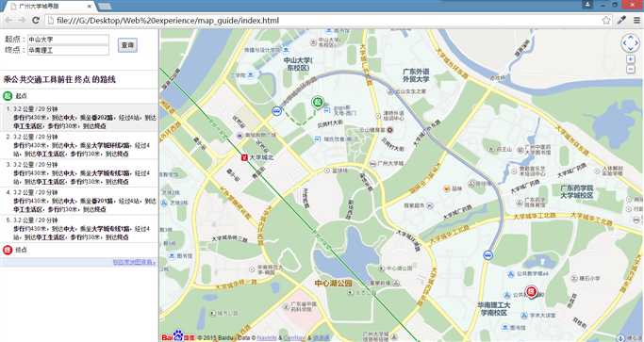Open the view-in-Baidu-Maps link below the routes
Viewport: 644px width, 342px height.
tap(134, 262)
